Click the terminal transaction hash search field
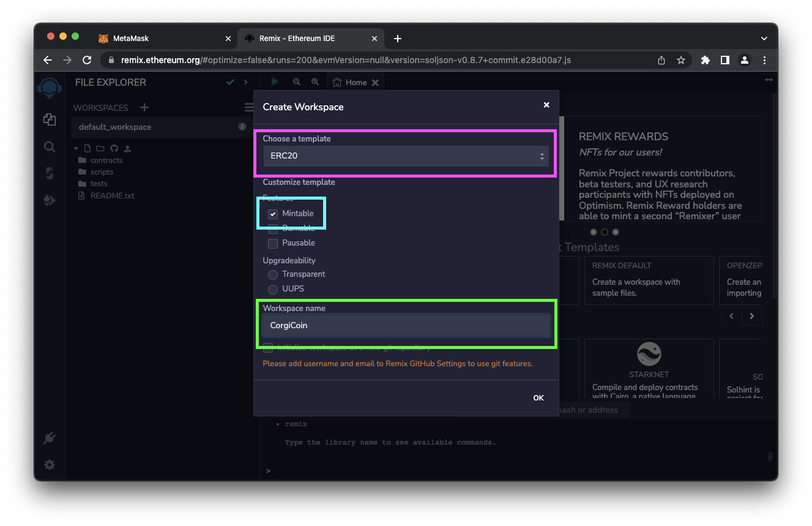The height and width of the screenshot is (526, 812). point(594,410)
